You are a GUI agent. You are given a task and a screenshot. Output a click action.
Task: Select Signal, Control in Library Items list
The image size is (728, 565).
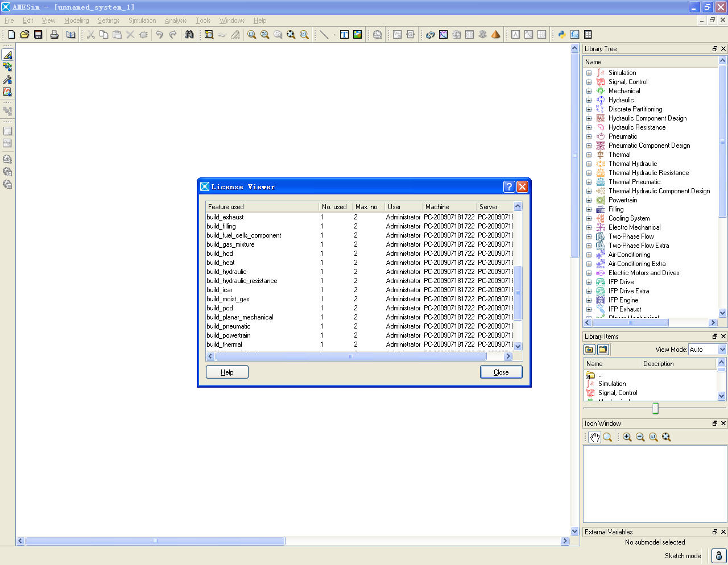618,393
